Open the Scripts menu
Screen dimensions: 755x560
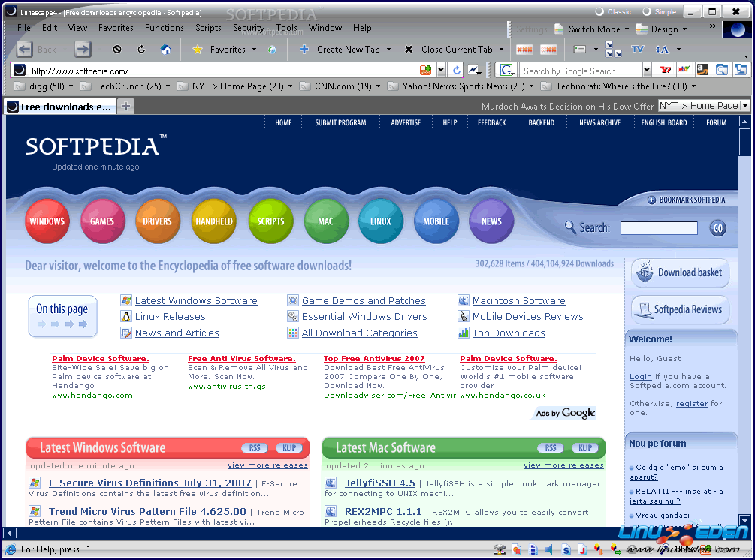pos(208,28)
